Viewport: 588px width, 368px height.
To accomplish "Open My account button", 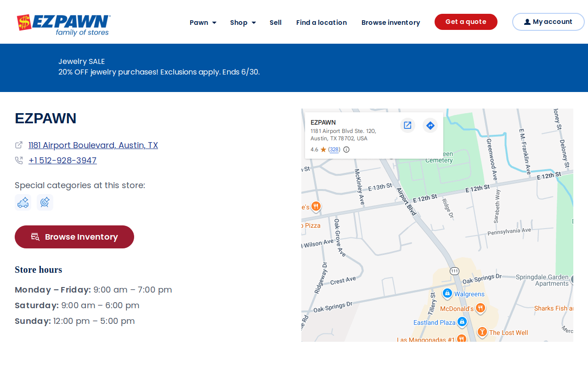I will click(x=548, y=22).
